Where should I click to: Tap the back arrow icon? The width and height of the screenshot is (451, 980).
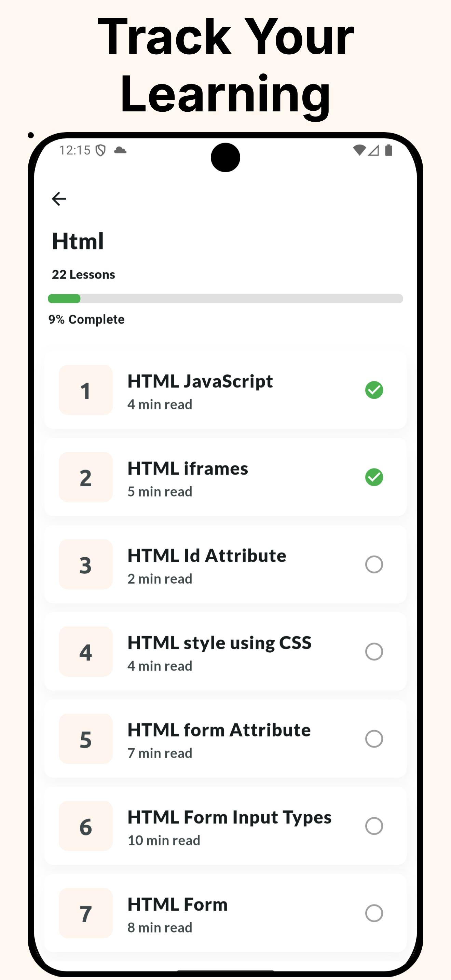[59, 199]
